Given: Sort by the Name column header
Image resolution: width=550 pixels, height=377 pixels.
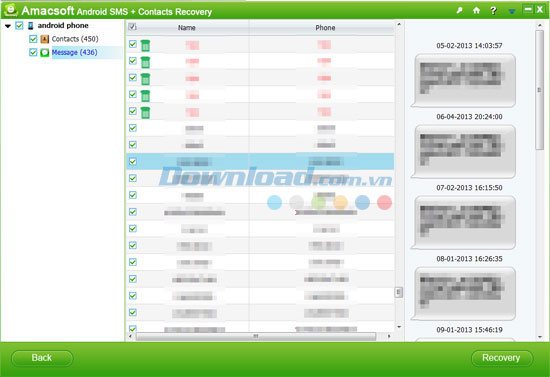Looking at the screenshot, I should (187, 27).
